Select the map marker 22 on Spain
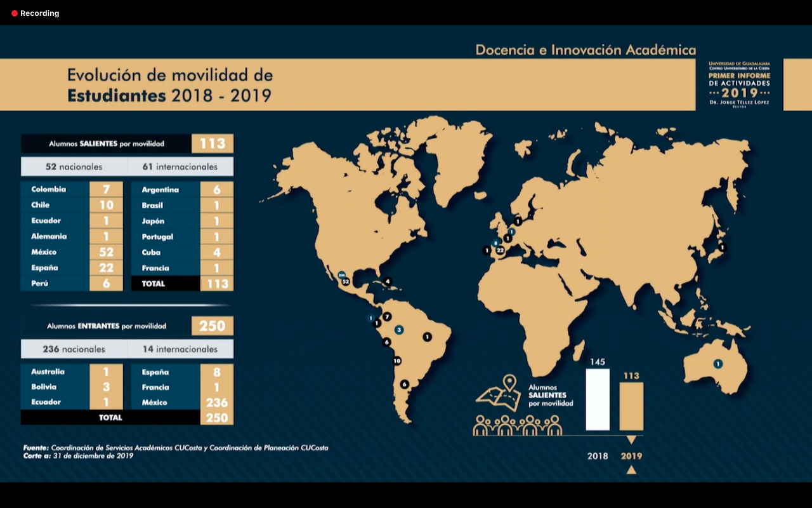Image resolution: width=812 pixels, height=508 pixels. [500, 250]
